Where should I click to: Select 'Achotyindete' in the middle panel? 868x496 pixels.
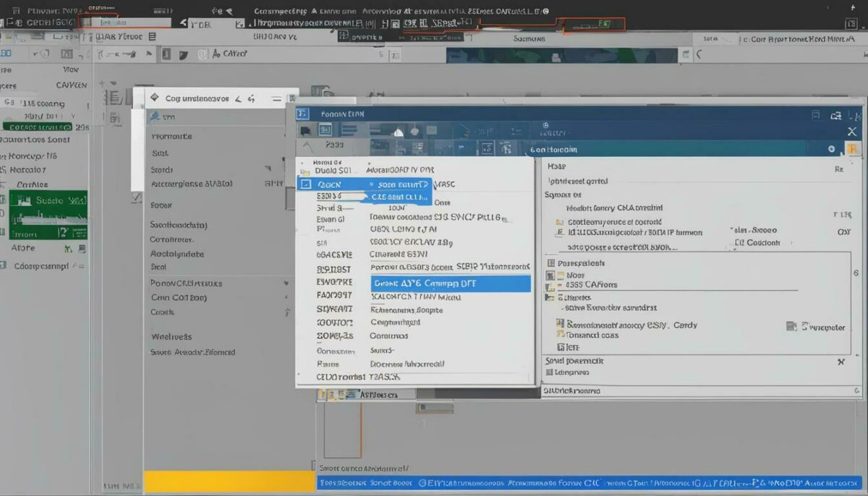(x=177, y=254)
